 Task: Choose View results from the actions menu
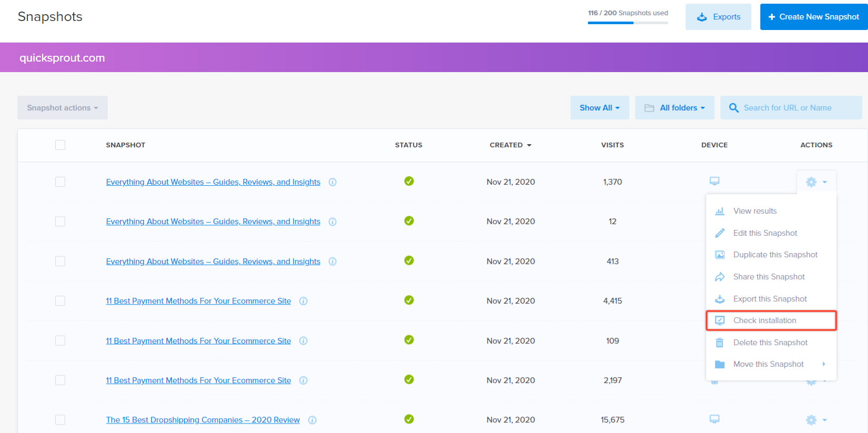pos(771,211)
